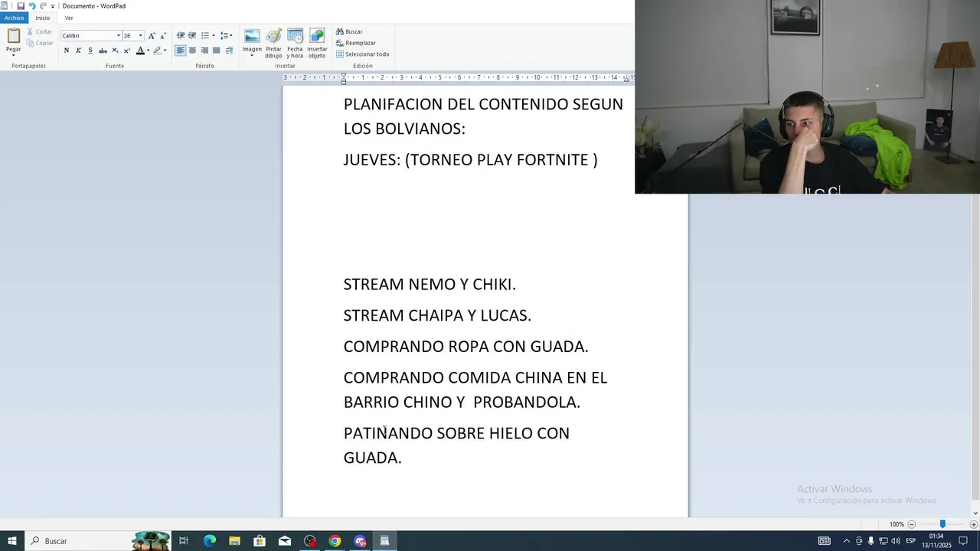
Task: Open the list style dropdown arrow
Action: pyautogui.click(x=213, y=36)
